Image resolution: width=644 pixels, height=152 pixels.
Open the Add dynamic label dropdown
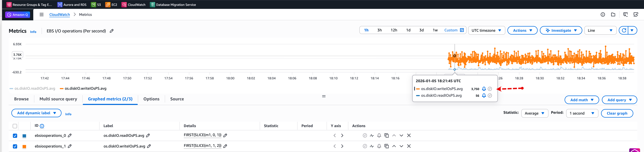point(36,113)
